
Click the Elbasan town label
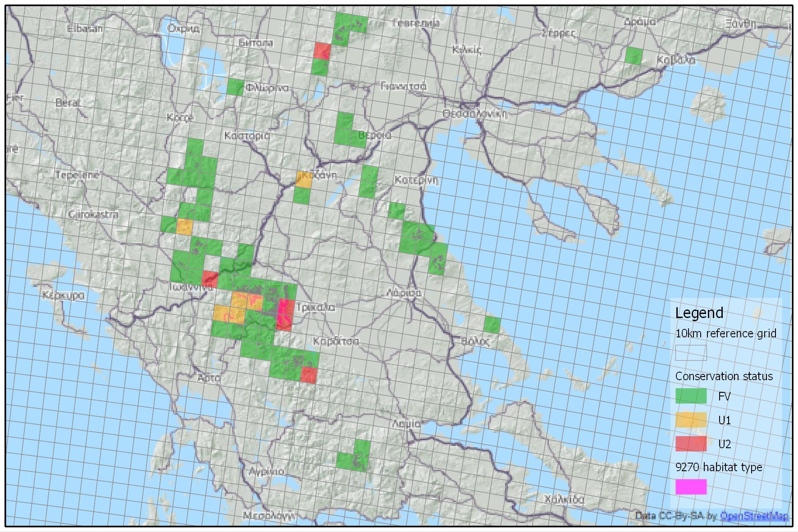[x=85, y=28]
